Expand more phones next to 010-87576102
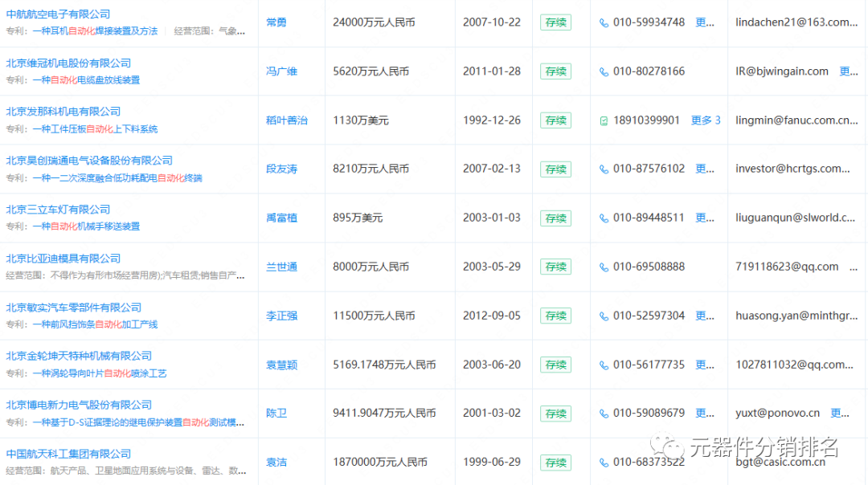This screenshot has height=485, width=868. click(x=705, y=169)
